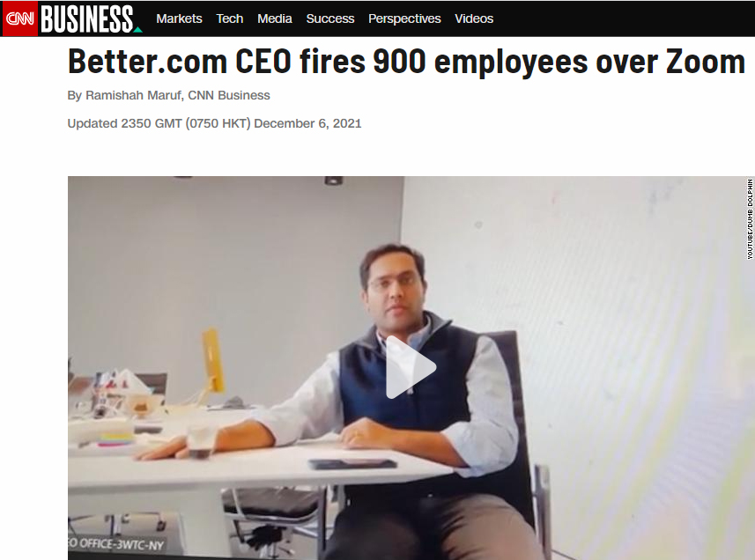Open the Videos section

click(474, 18)
